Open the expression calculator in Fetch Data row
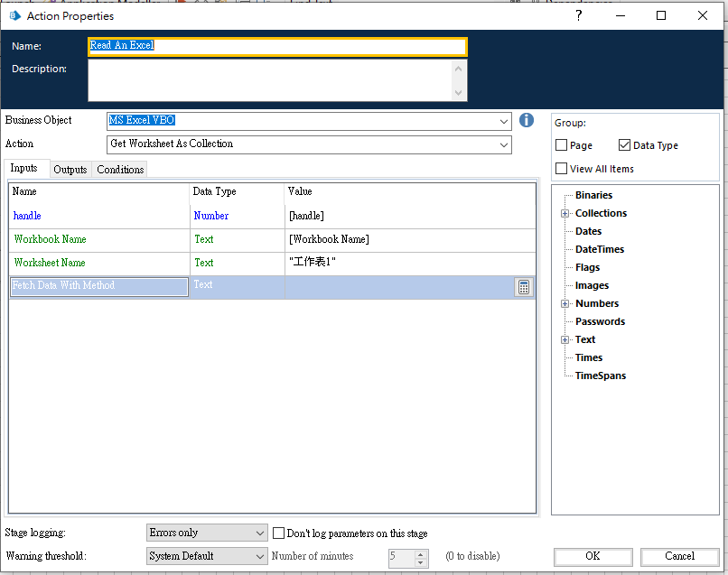The height and width of the screenshot is (575, 728). click(524, 287)
